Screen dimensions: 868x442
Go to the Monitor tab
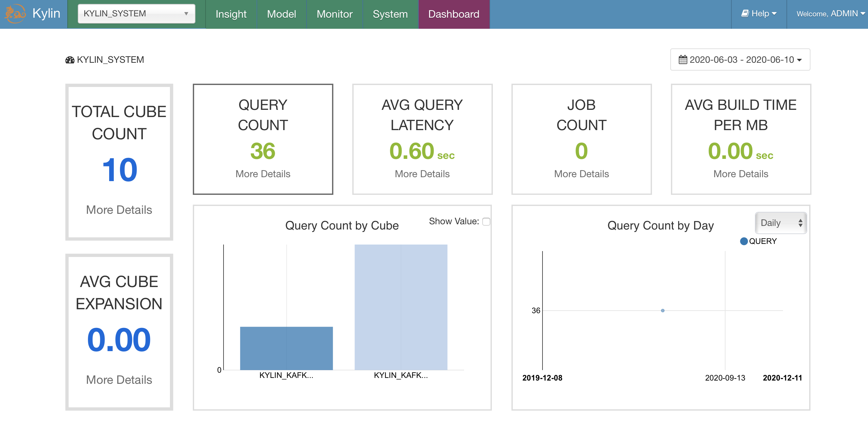(x=334, y=14)
